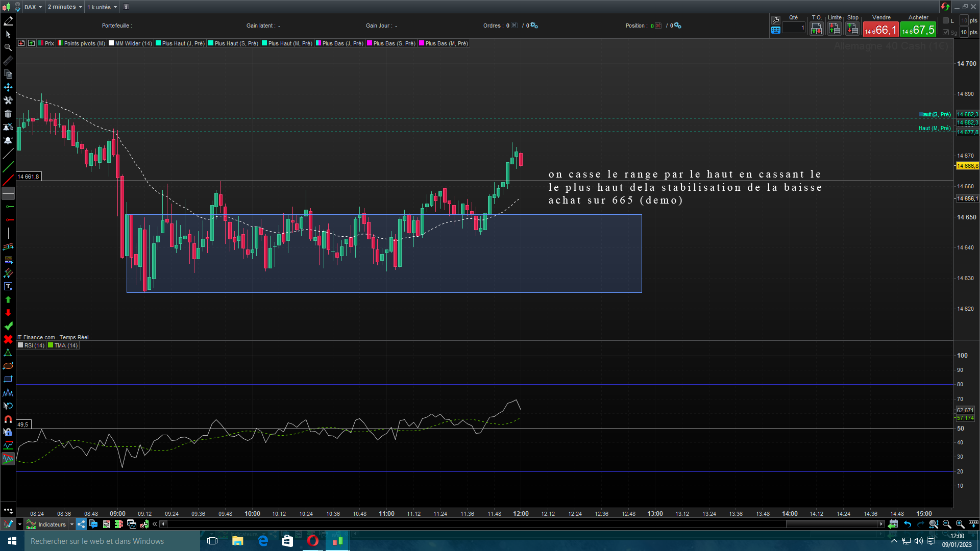
Task: Toggle the Sg checkbox
Action: click(x=946, y=32)
